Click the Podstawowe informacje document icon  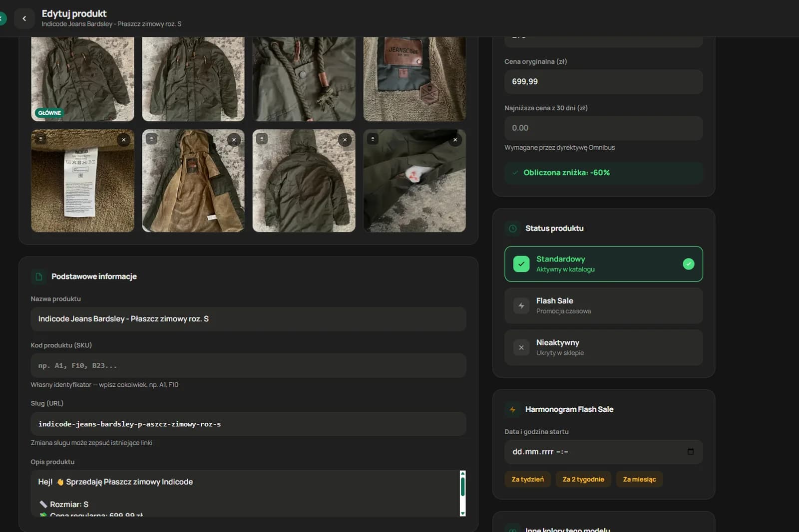(x=38, y=276)
